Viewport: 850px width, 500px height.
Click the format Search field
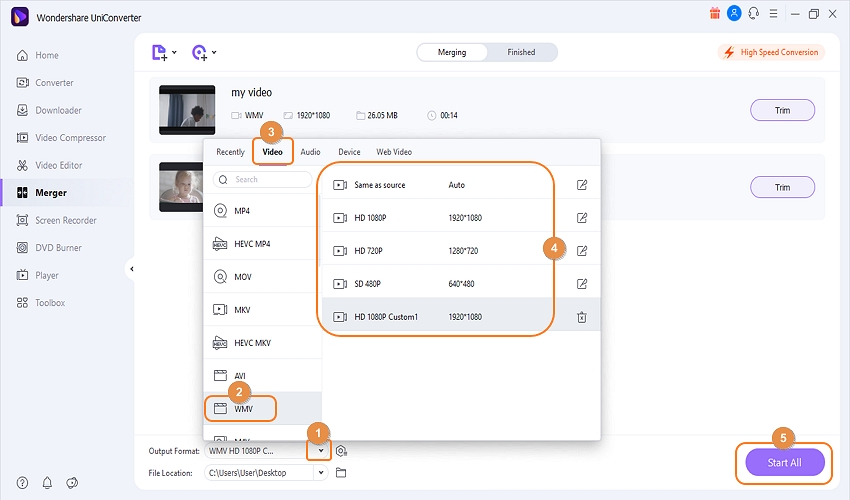point(262,180)
